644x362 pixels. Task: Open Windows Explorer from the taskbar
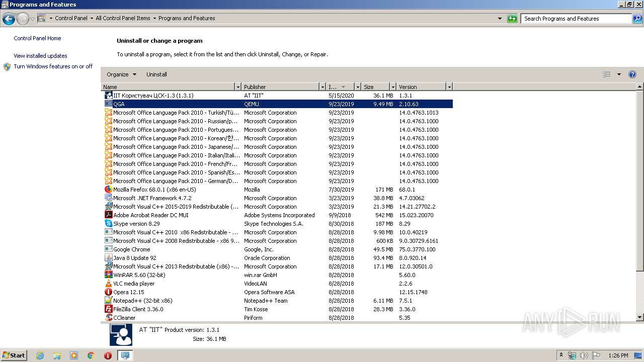click(x=57, y=355)
